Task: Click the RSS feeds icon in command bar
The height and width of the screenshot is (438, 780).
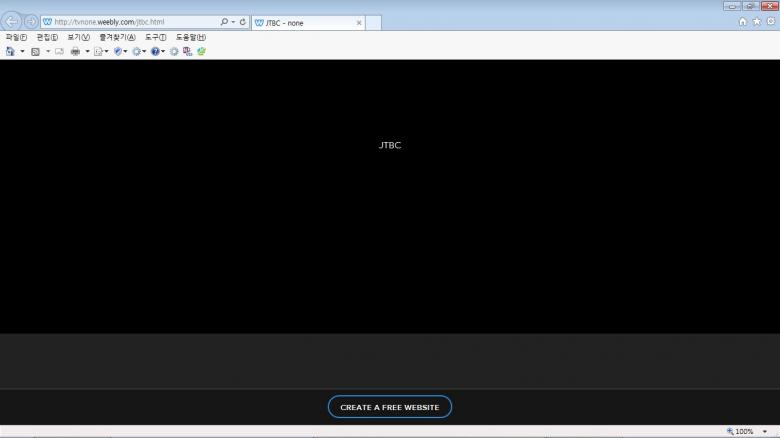Action: [35, 51]
